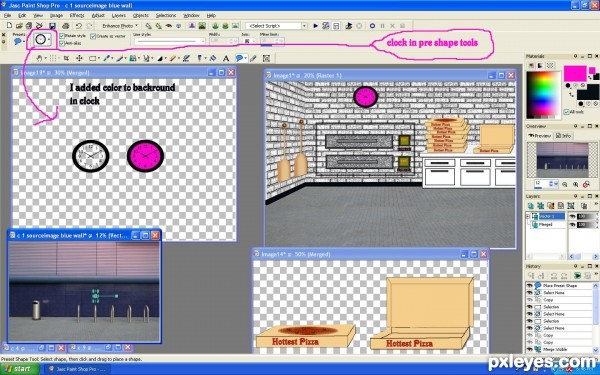This screenshot has height=375, width=600.
Task: Select the Pan hand tool
Action: coord(39,58)
